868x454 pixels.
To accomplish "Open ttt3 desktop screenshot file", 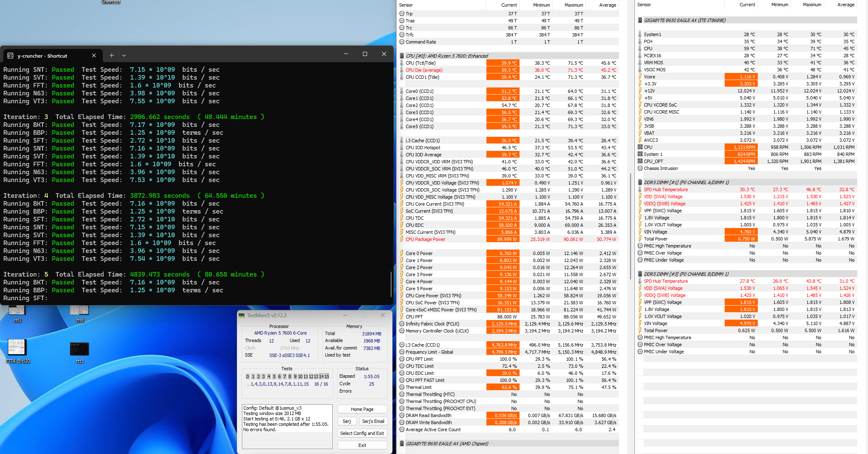I will point(17,314).
